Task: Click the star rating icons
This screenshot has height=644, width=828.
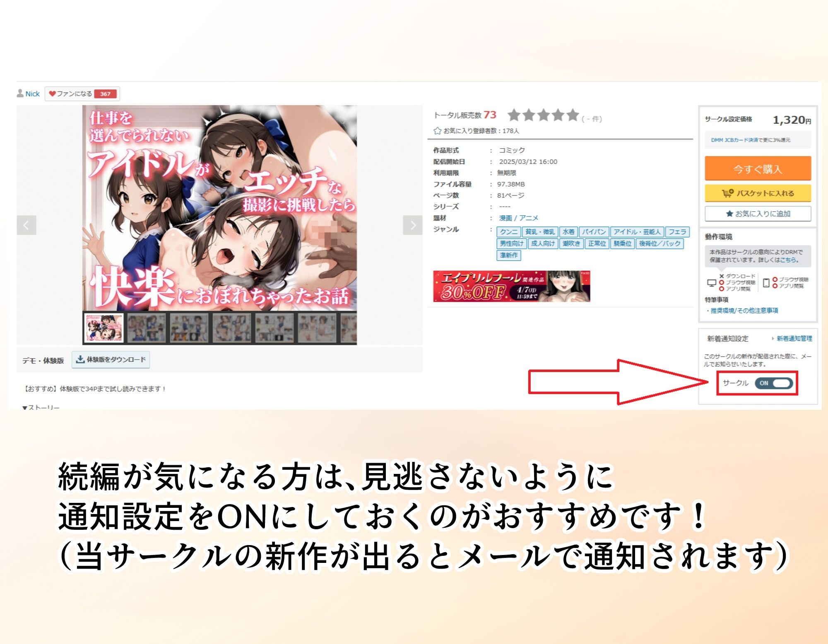Action: point(543,115)
